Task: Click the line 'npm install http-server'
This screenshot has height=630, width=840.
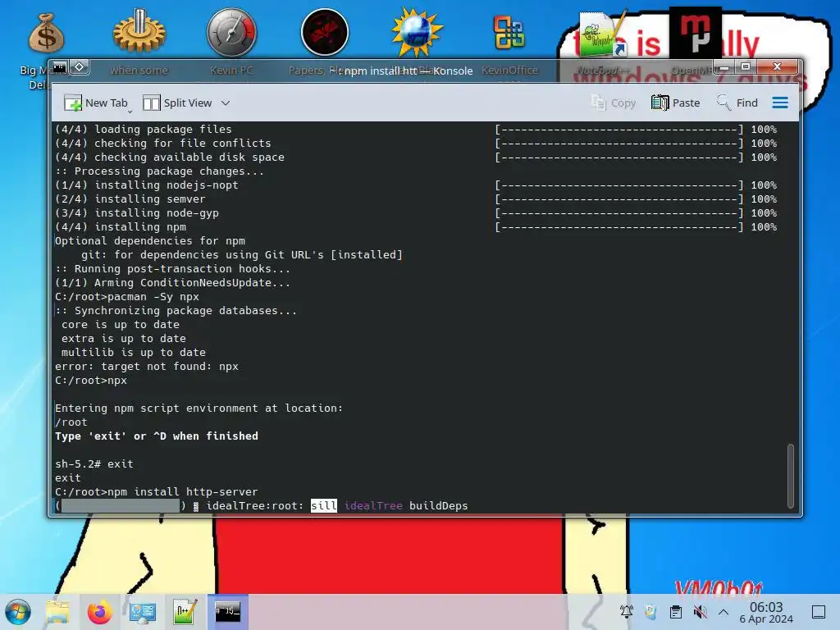Action: (157, 492)
